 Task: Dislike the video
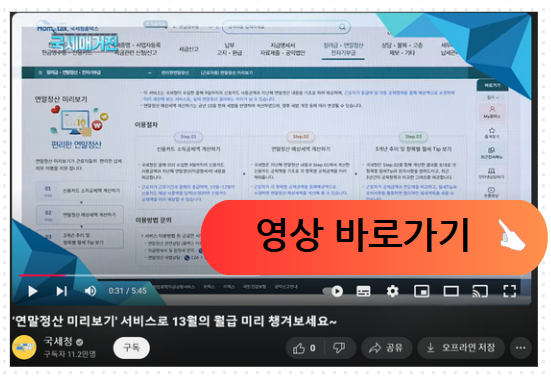point(339,348)
